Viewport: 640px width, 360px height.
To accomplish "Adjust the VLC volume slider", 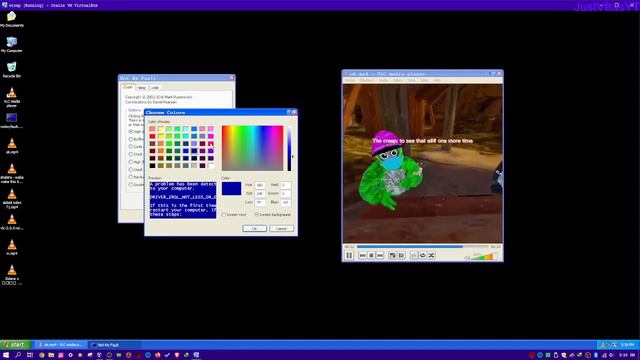I will click(484, 256).
